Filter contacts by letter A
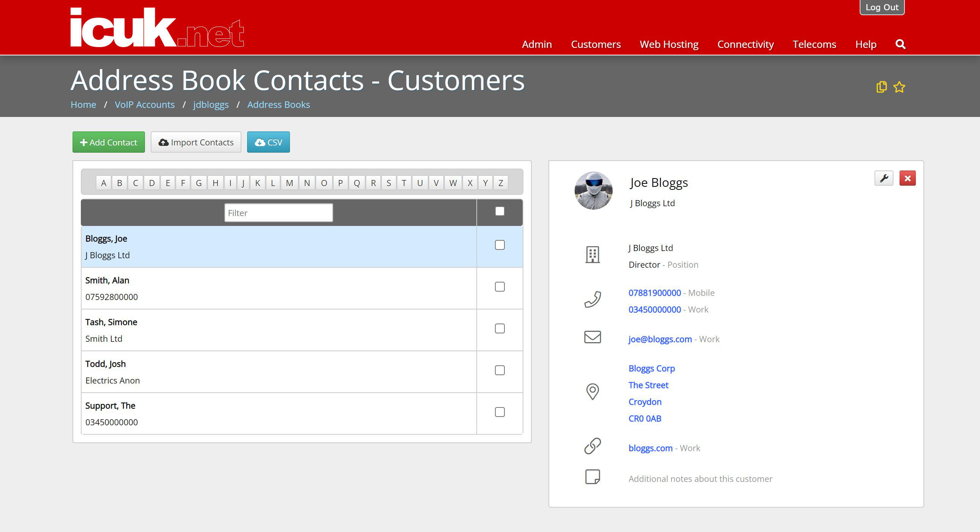The width and height of the screenshot is (980, 532). [x=104, y=183]
